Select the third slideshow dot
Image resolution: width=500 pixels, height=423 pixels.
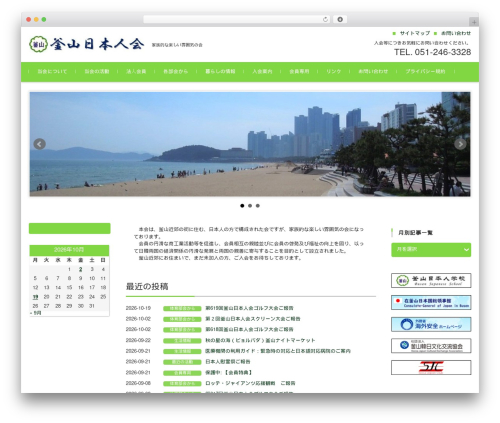(x=258, y=206)
